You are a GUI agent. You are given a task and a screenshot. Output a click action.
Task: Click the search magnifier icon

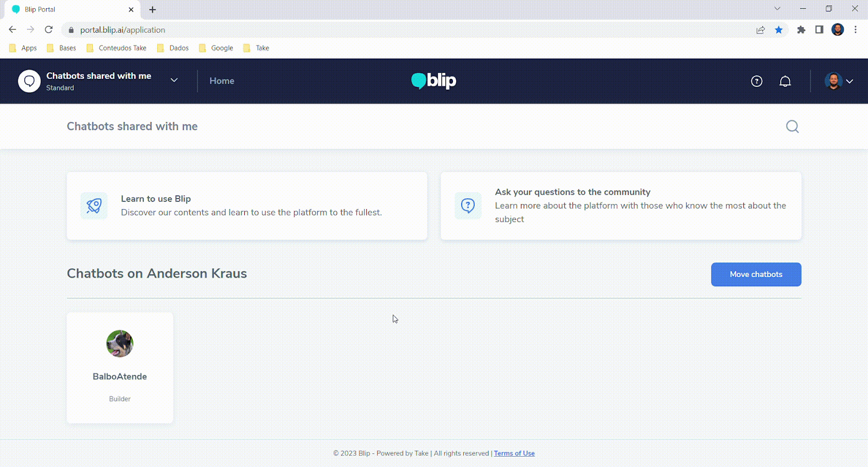792,127
